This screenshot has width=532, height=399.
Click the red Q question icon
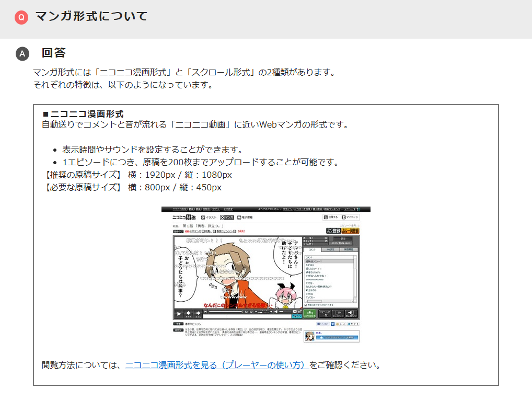[x=21, y=17]
